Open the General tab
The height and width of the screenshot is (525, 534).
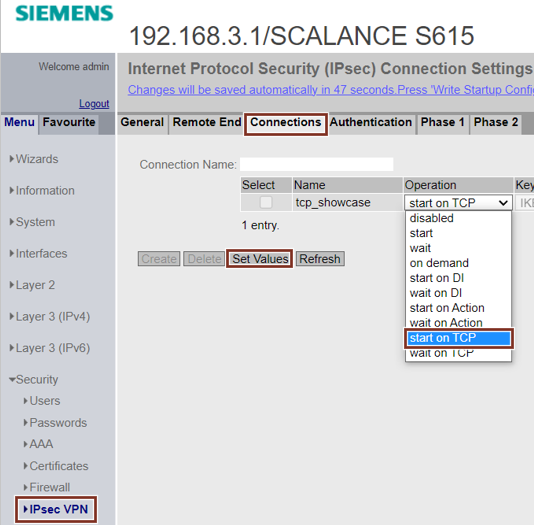142,122
